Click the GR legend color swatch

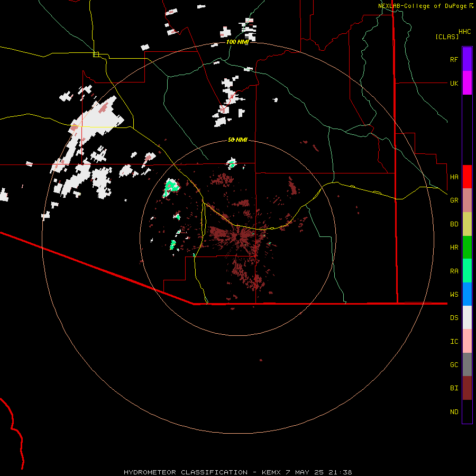click(467, 200)
